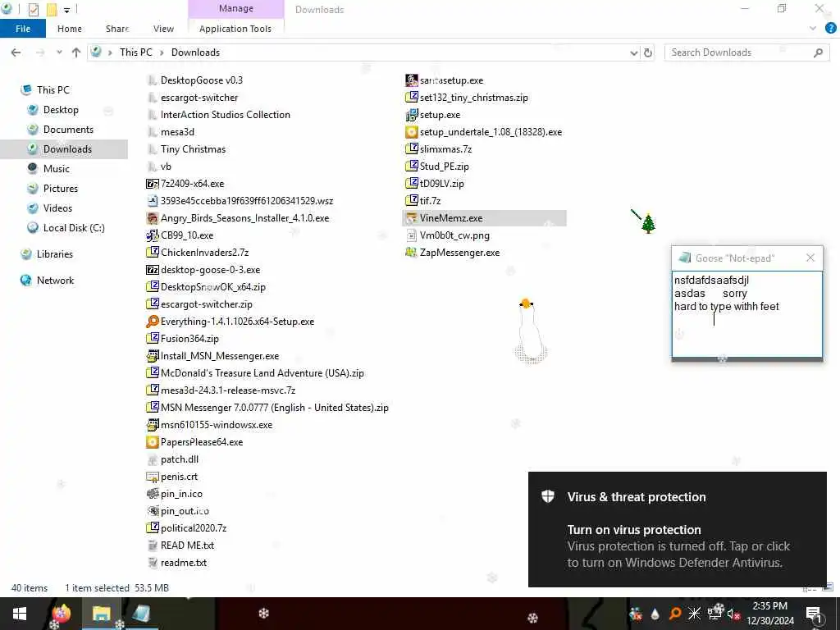Select the Manage contextual tab

tap(235, 8)
